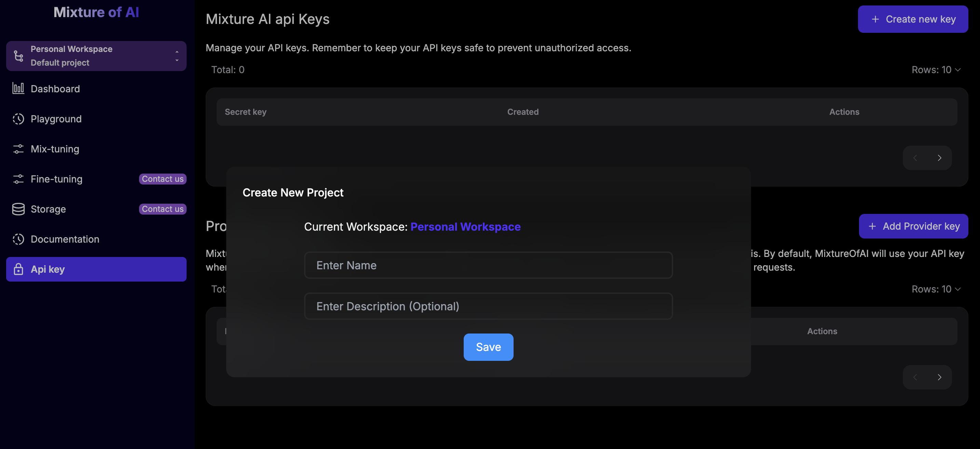Click the Api key lock icon

point(18,269)
